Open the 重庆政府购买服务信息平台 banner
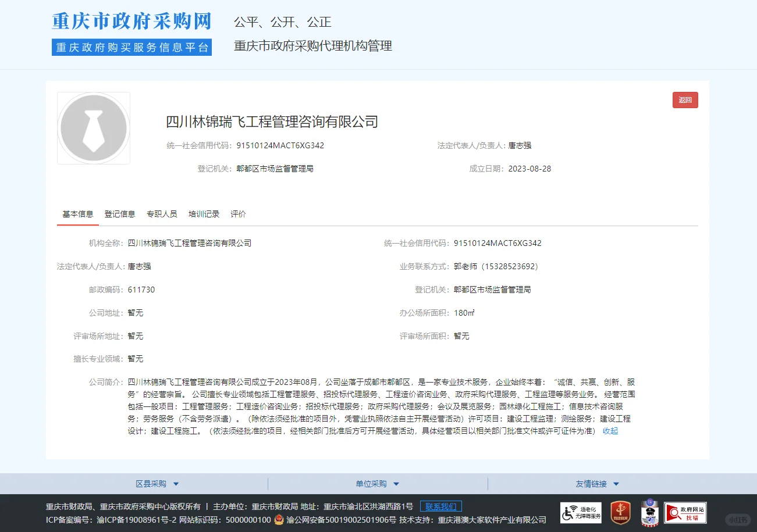757x532 pixels. (131, 47)
